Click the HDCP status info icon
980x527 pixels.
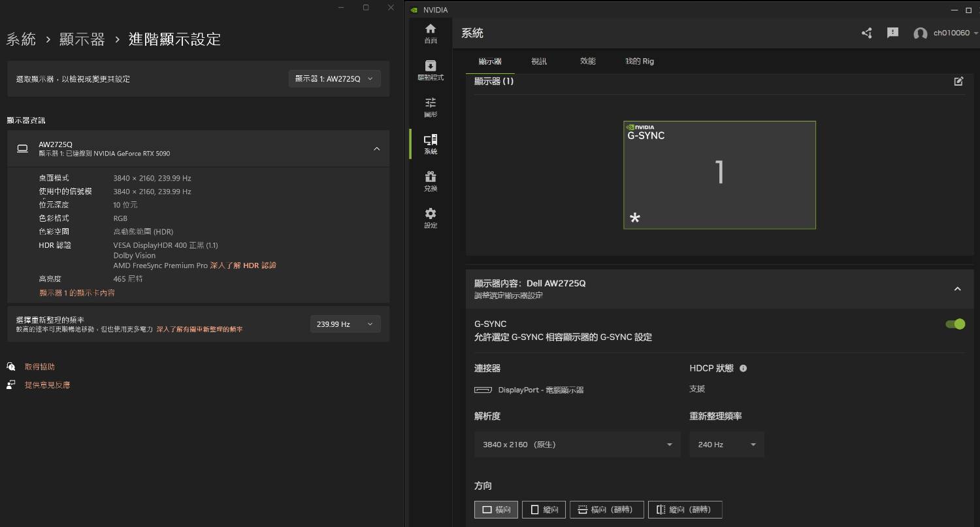[743, 368]
